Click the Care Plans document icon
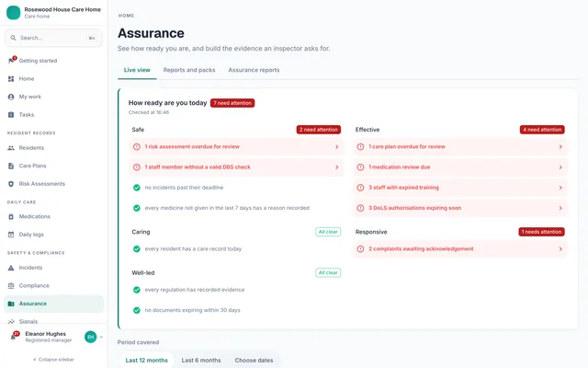 pos(11,166)
